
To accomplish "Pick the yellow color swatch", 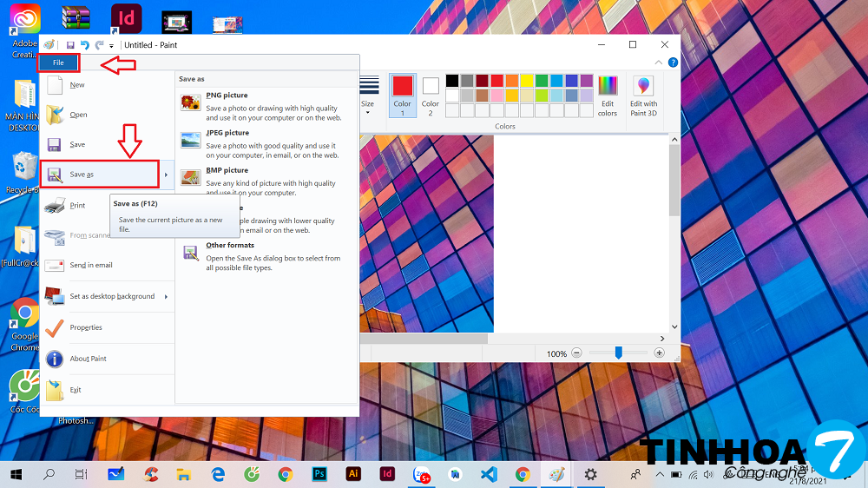I will (x=526, y=81).
